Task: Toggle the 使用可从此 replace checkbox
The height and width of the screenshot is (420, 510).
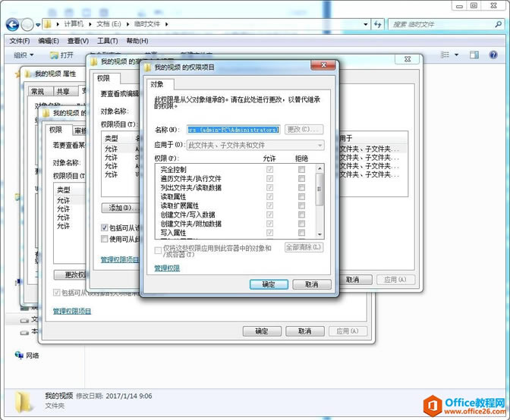Action: 105,239
